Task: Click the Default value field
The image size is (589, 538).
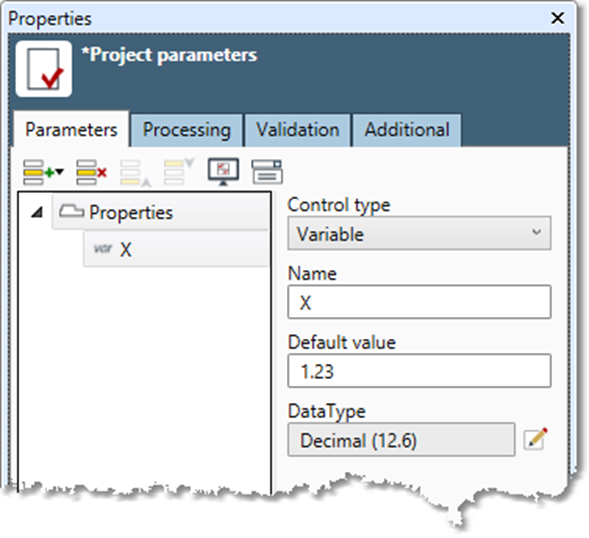Action: point(419,371)
